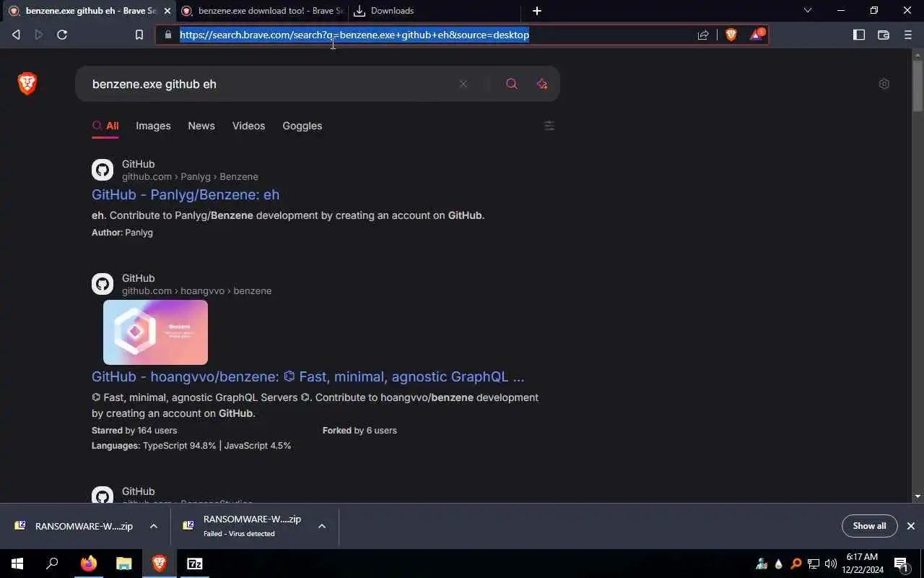Switch to News results
Screen dimensions: 924x578
click(x=201, y=126)
